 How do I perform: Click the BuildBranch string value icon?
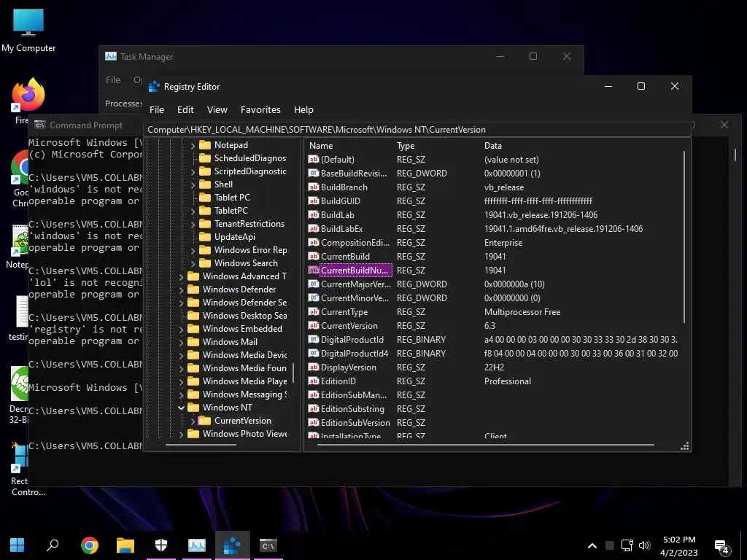314,187
